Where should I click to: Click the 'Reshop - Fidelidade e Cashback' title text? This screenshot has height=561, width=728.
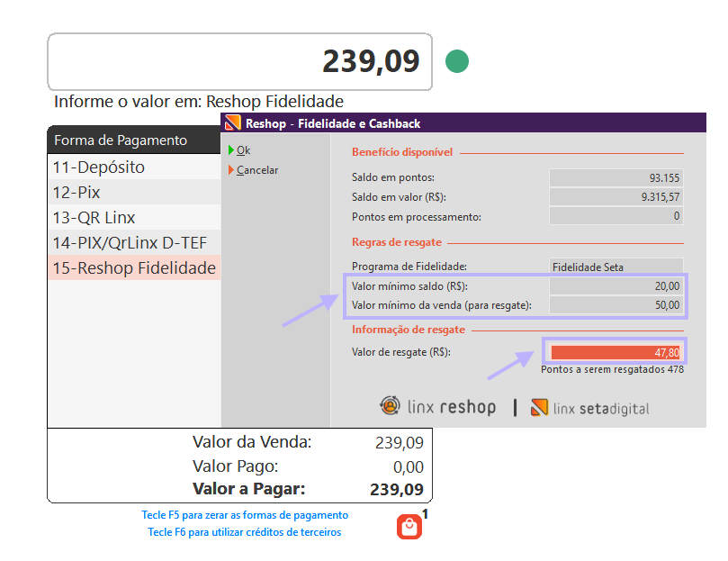[x=333, y=123]
